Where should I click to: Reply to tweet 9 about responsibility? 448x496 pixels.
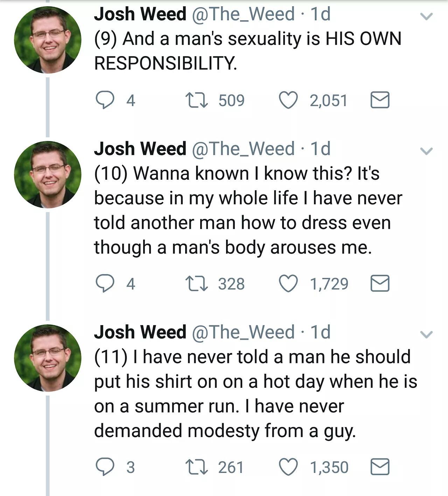pos(105,100)
